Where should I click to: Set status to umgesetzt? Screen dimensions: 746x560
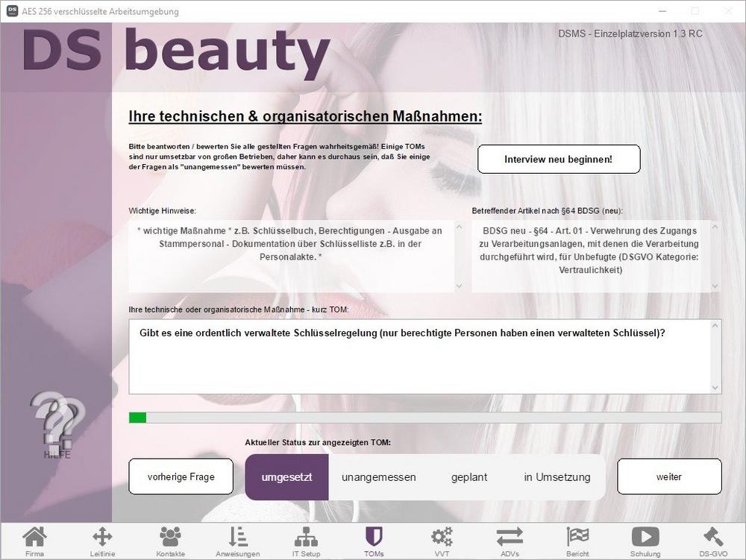click(286, 477)
